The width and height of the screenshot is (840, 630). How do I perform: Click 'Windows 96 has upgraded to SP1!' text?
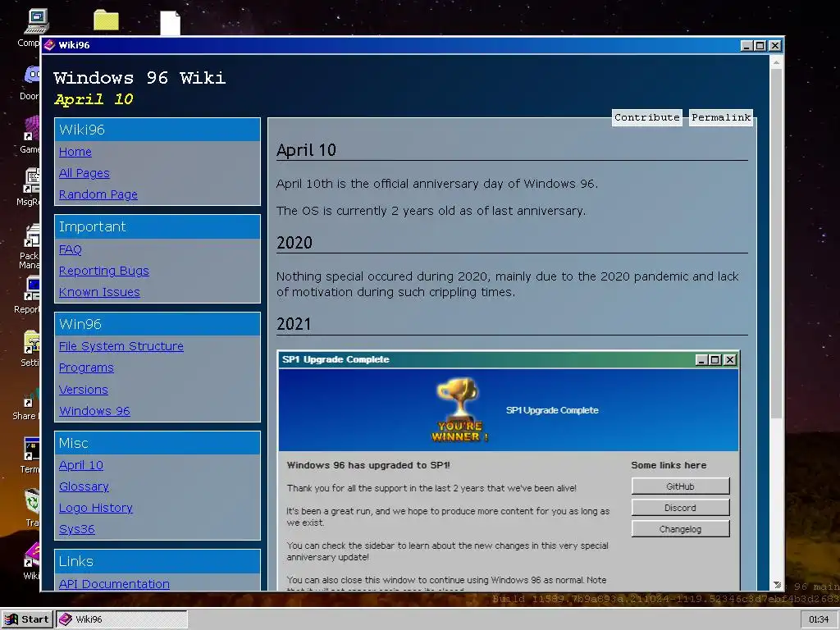tap(368, 465)
